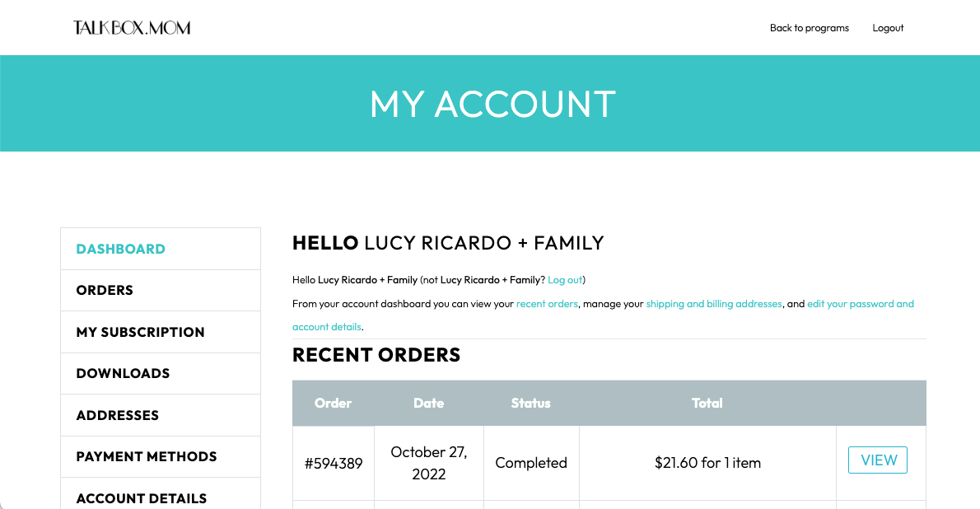Select My Subscription in sidebar
This screenshot has width=980, height=509.
pos(140,332)
